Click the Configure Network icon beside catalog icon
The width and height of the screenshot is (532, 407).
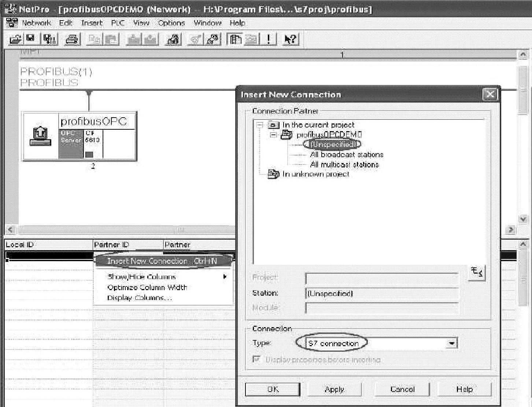(213, 39)
